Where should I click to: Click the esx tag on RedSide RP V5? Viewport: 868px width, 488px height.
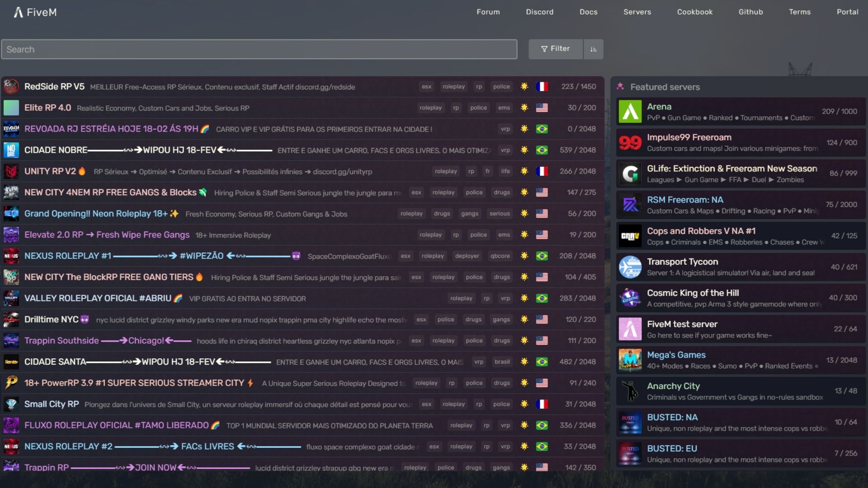[426, 86]
